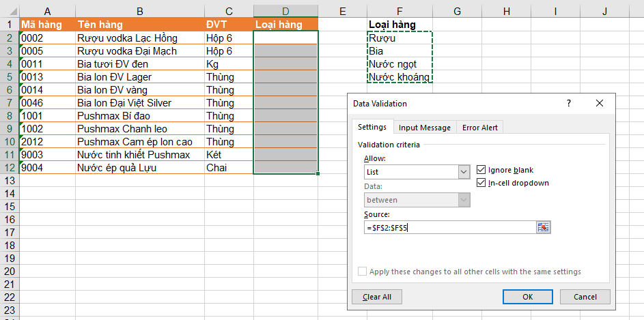Switch to the Error Alert tab
The image size is (644, 320).
pos(480,128)
